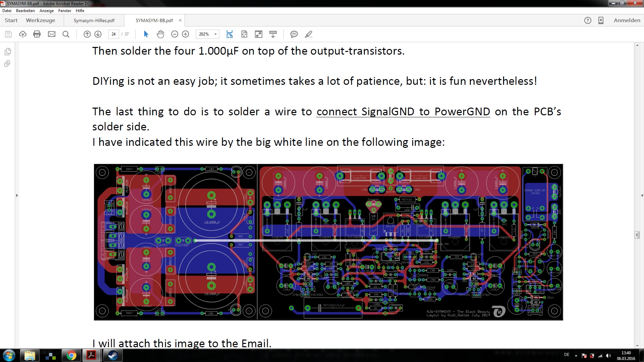This screenshot has height=362, width=644.
Task: Close the SYMASYM-BB.pdf tab
Action: (180, 20)
